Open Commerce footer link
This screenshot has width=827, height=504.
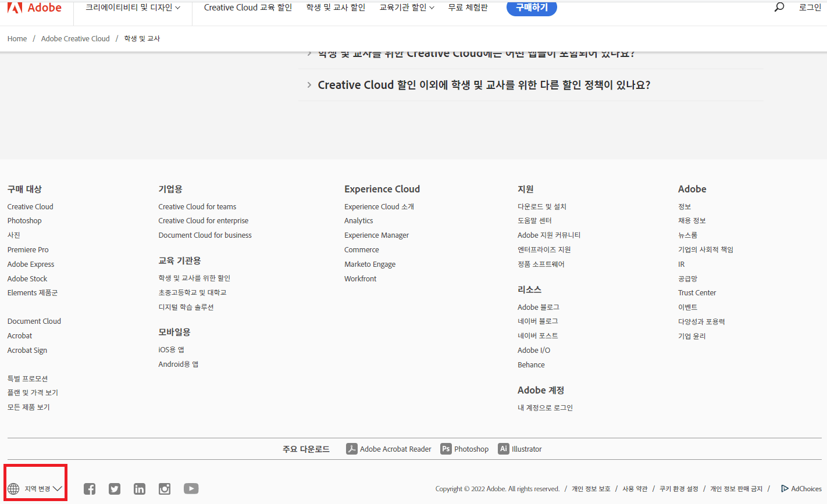coord(362,250)
